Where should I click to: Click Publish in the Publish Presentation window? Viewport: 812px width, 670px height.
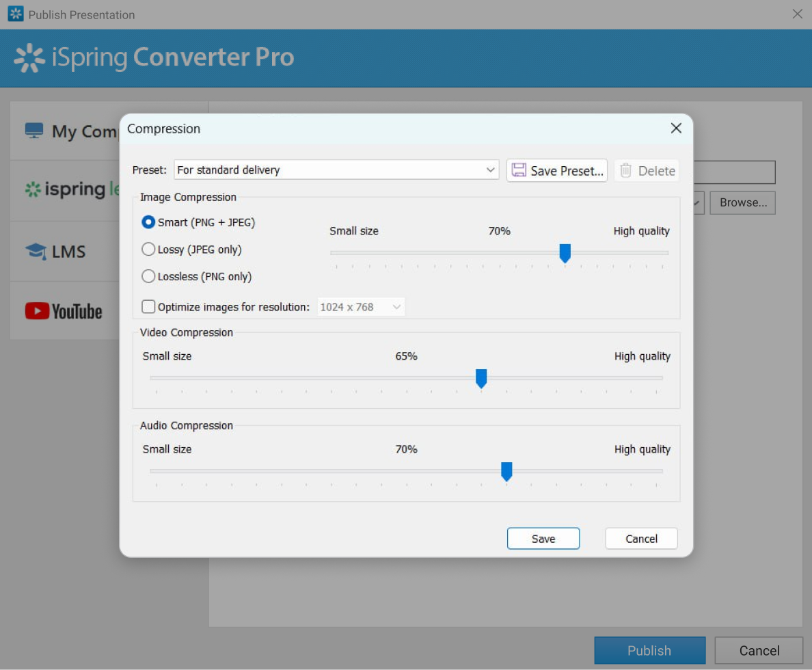tap(649, 650)
